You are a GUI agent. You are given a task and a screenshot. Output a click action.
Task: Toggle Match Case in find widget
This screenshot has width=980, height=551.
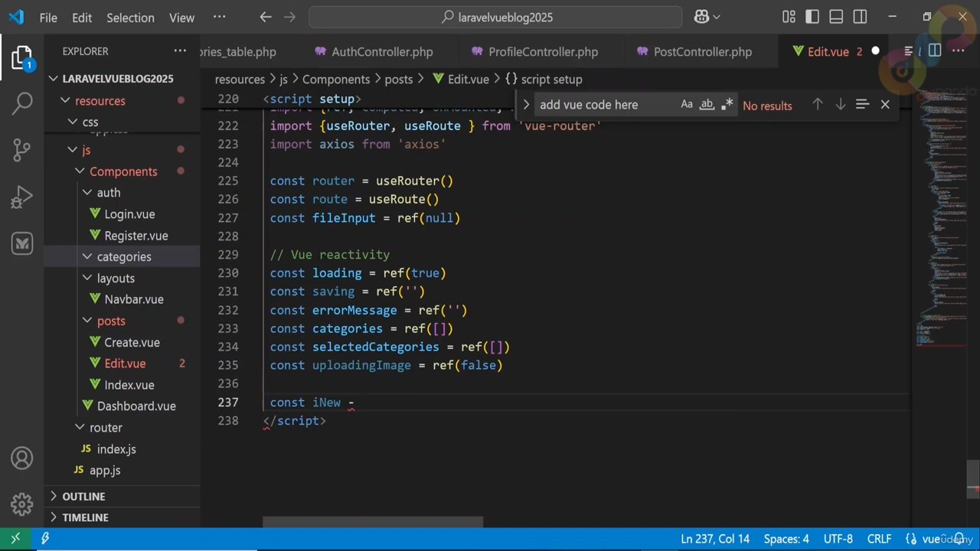[x=687, y=105]
